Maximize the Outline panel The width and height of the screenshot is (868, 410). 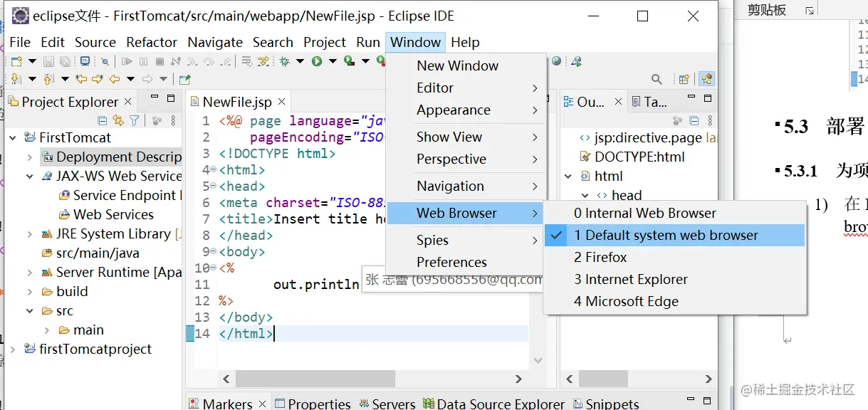pos(708,98)
